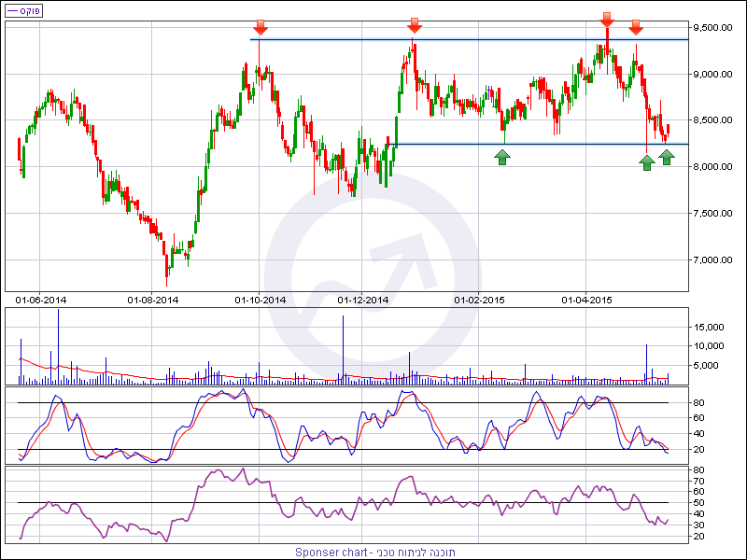
Task: Click the rightmost green up arrow marker
Action: (x=667, y=157)
